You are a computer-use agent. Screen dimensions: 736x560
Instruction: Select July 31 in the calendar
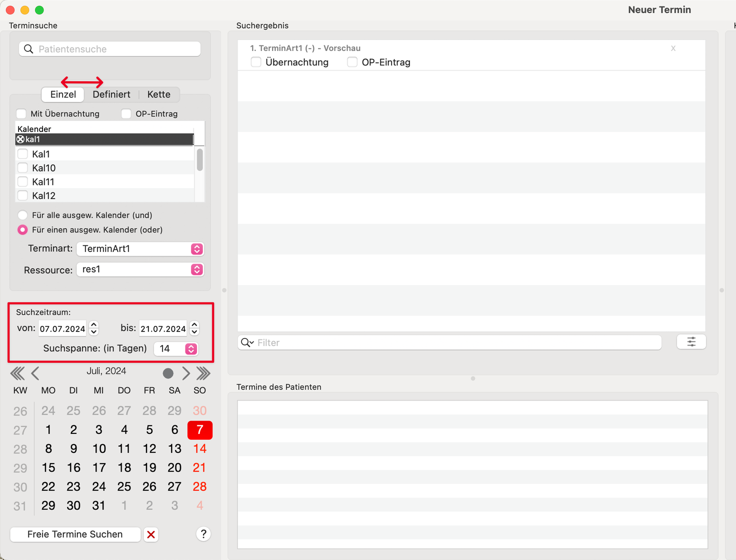[99, 506]
